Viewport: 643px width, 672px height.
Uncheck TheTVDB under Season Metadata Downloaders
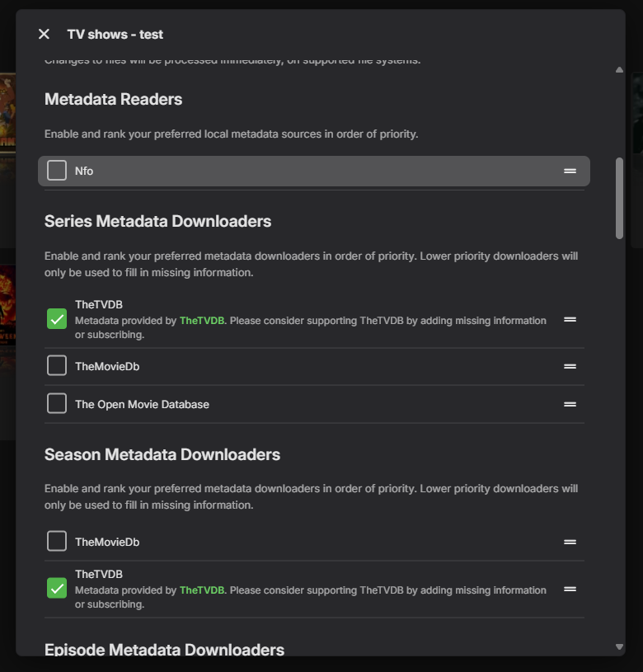pos(57,588)
